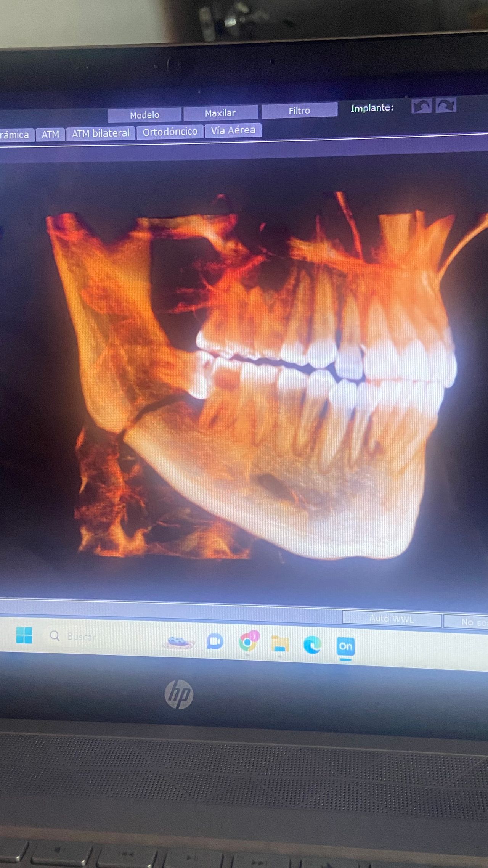Screen dimensions: 488x868
Task: Click the Auto WWL button
Action: coord(392,619)
